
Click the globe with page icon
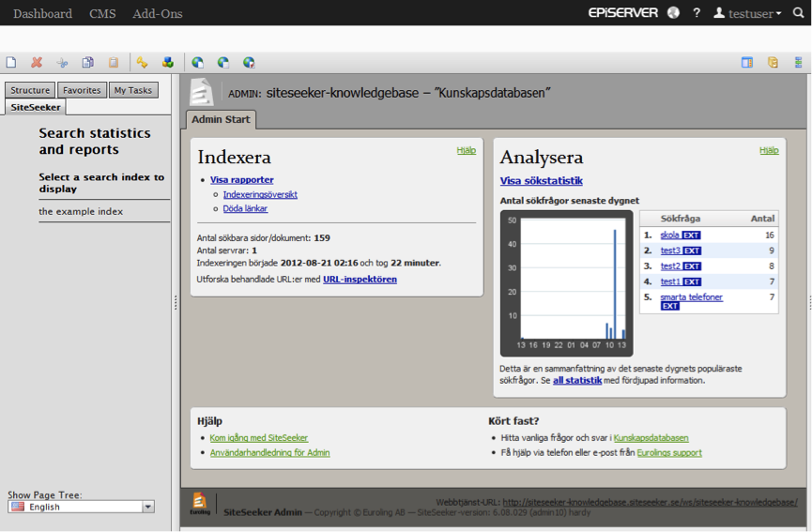(197, 63)
